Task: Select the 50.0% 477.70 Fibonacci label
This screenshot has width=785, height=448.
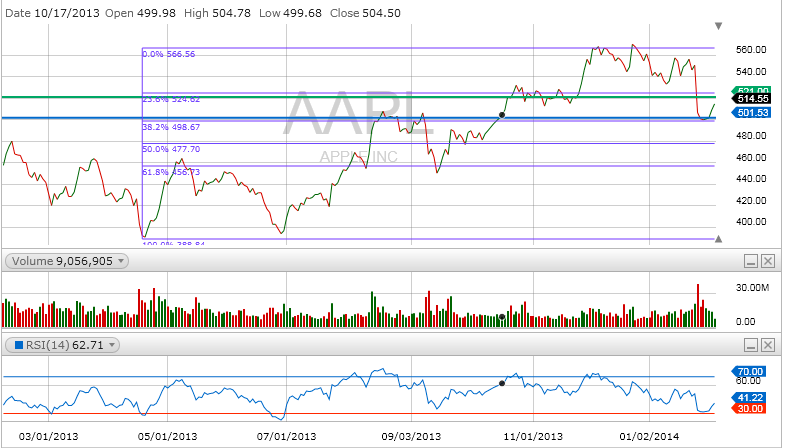Action: click(x=171, y=149)
